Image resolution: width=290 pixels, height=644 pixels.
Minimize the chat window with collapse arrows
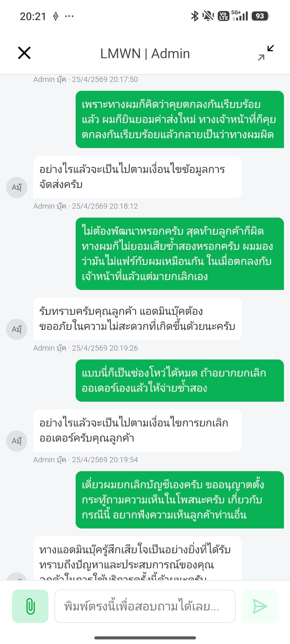pyautogui.click(x=266, y=53)
